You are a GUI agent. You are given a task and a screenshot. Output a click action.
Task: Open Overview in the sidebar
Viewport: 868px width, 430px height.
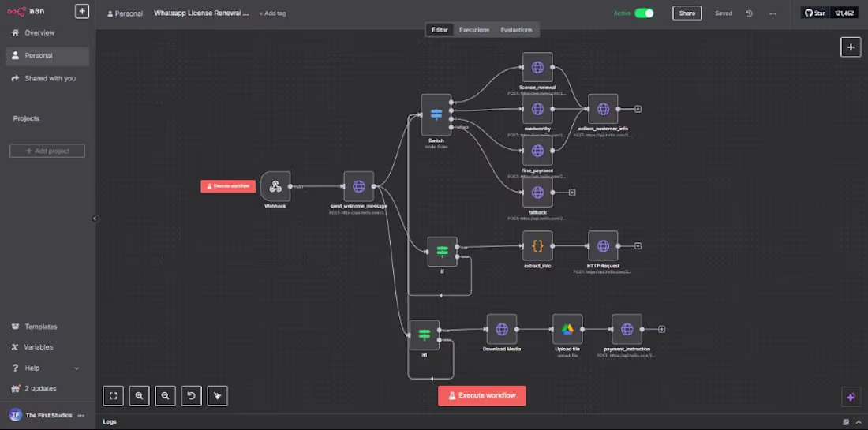[x=39, y=32]
